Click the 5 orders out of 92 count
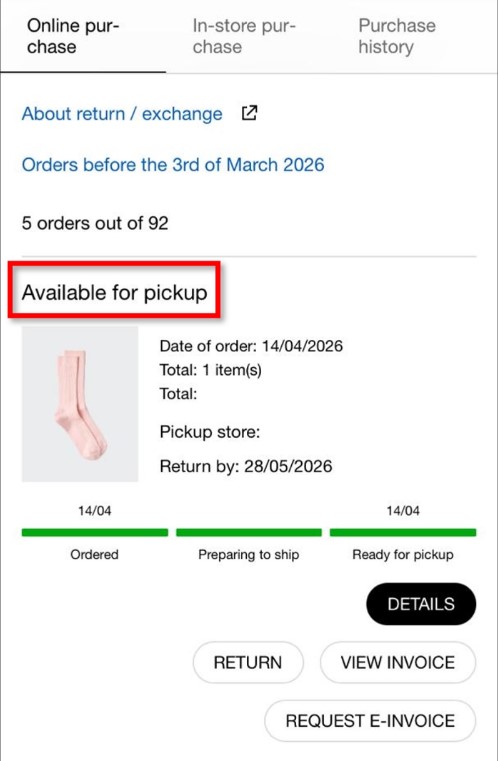 point(95,223)
